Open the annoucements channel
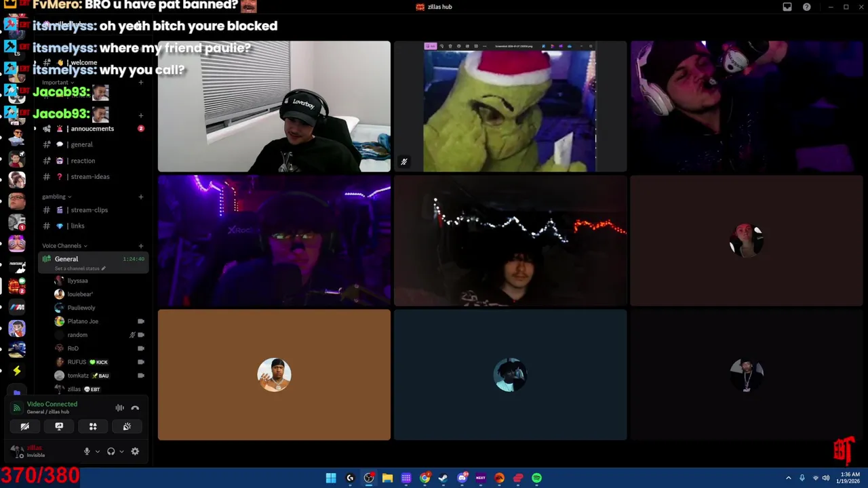 93,129
